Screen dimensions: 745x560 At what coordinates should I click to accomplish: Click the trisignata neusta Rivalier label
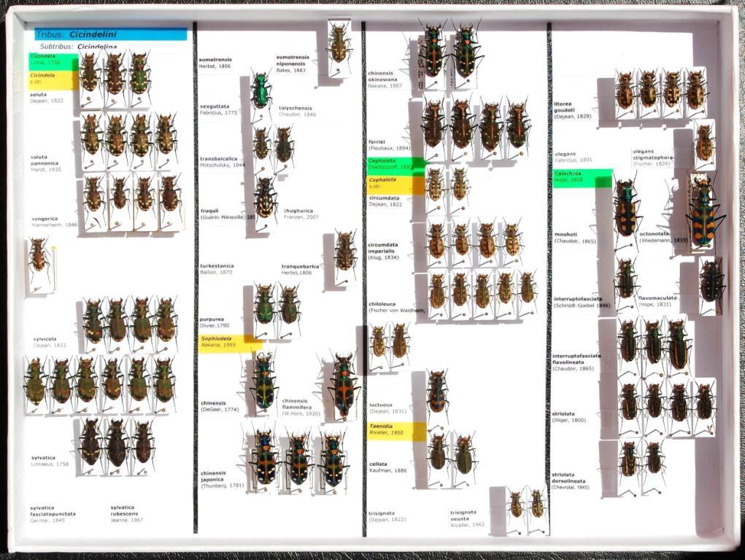(467, 518)
